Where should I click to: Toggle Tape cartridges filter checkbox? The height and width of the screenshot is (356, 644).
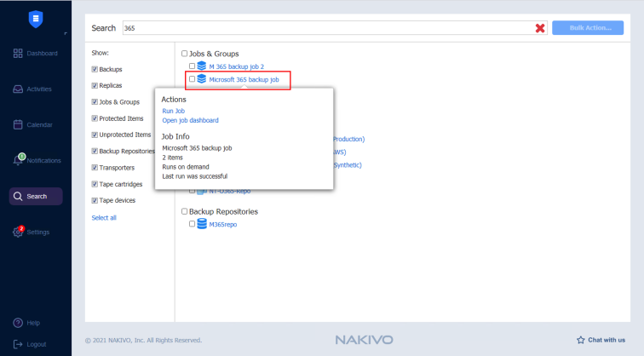95,184
